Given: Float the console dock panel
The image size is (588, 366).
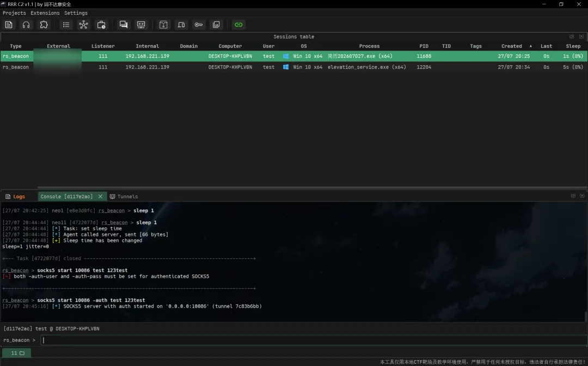Looking at the screenshot, I should click(573, 196).
